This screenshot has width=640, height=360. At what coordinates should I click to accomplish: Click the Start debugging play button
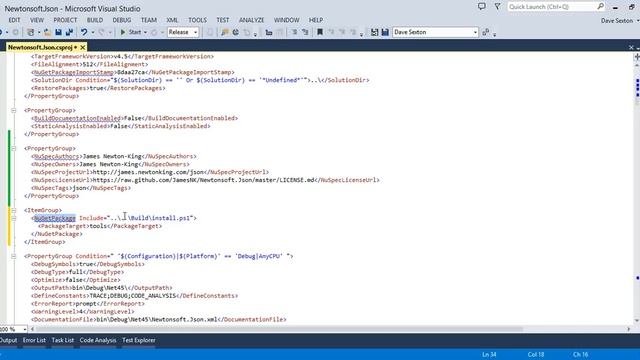123,32
